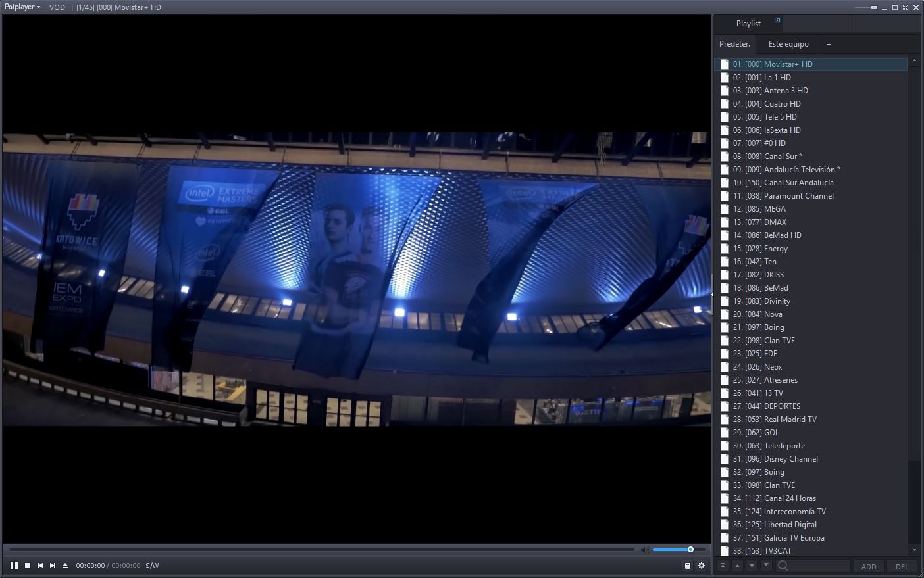
Task: Click the file icon beside Real Madrid TV
Action: pyautogui.click(x=725, y=420)
